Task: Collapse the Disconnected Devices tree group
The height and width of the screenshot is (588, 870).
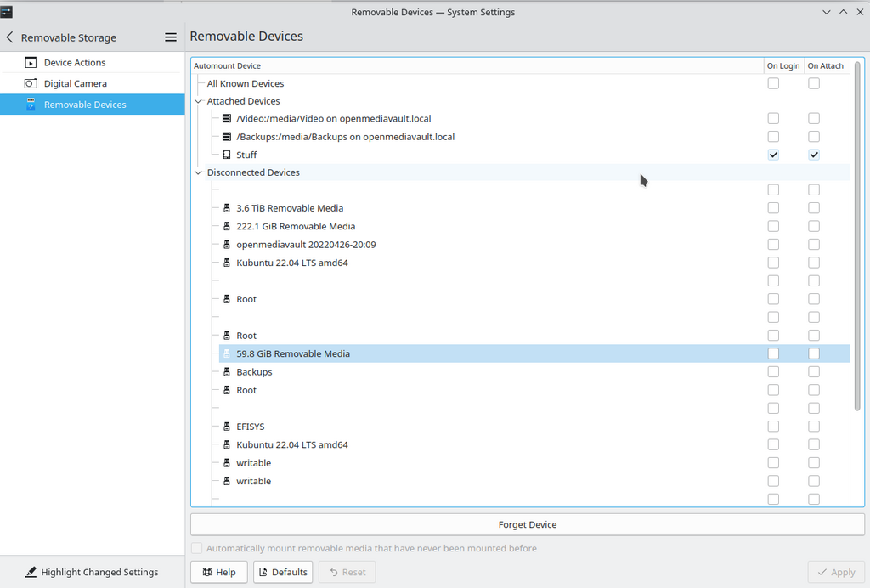Action: [199, 172]
